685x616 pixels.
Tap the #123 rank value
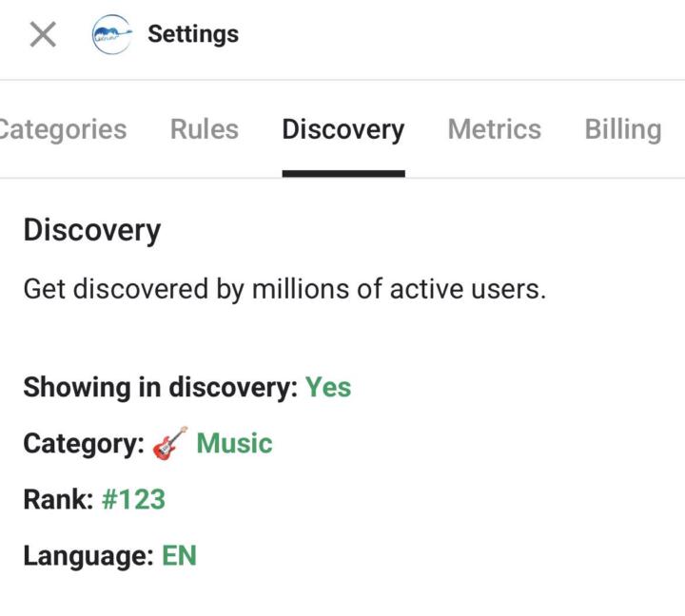click(133, 499)
